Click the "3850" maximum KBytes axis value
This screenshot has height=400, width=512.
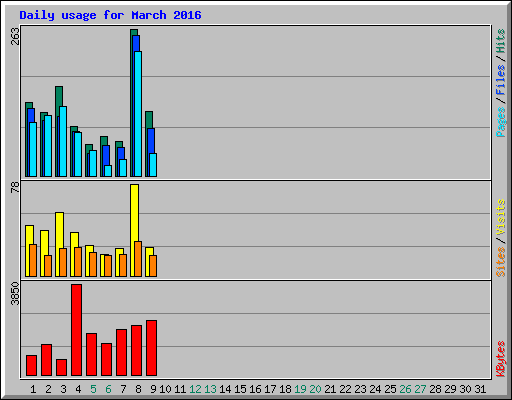[15, 294]
